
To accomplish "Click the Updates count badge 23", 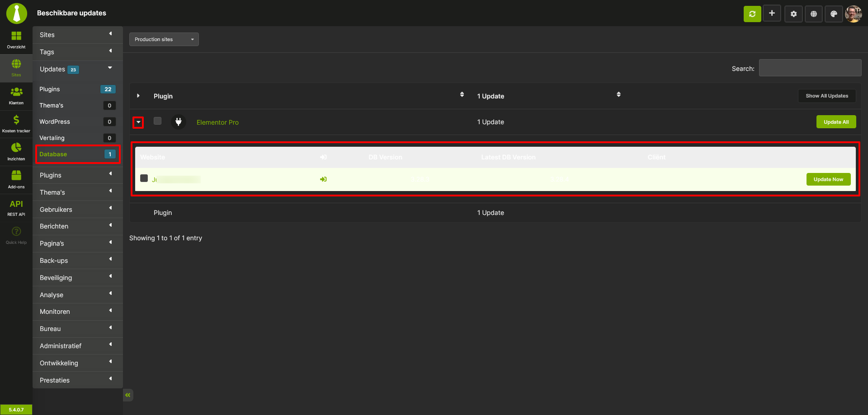I will click(73, 70).
